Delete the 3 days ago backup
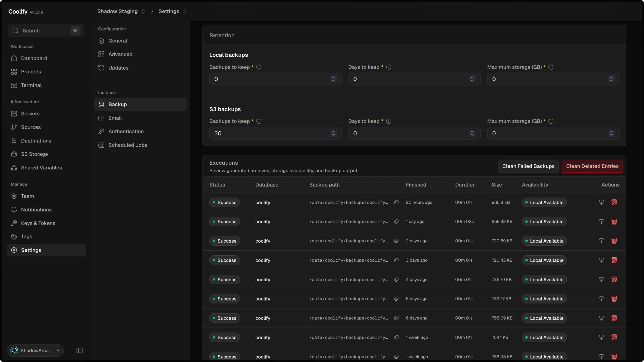This screenshot has height=362, width=644. pyautogui.click(x=614, y=260)
